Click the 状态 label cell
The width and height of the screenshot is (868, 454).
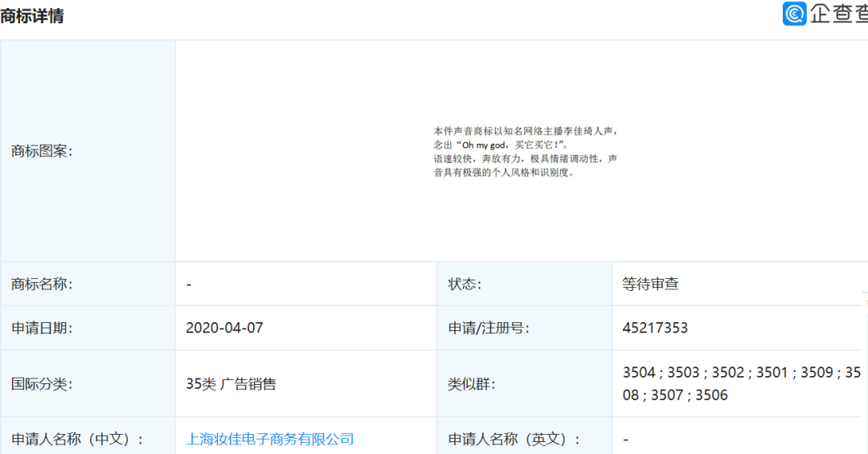point(525,284)
